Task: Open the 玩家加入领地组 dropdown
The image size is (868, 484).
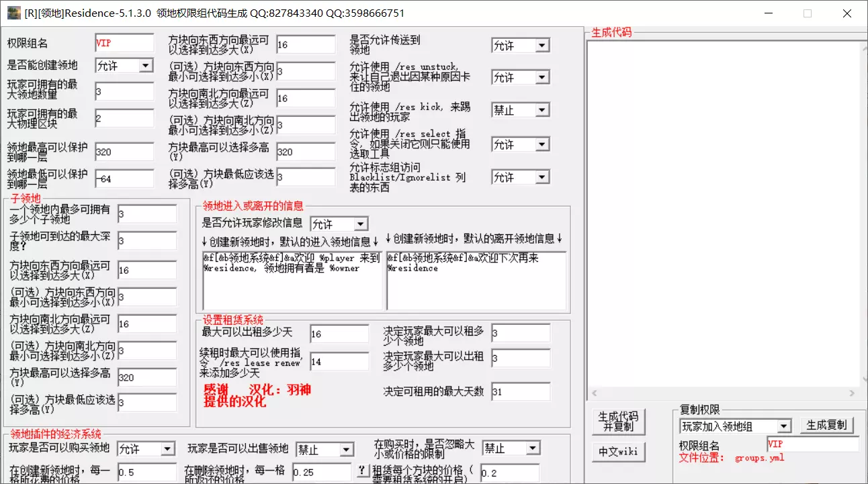Action: pos(736,426)
